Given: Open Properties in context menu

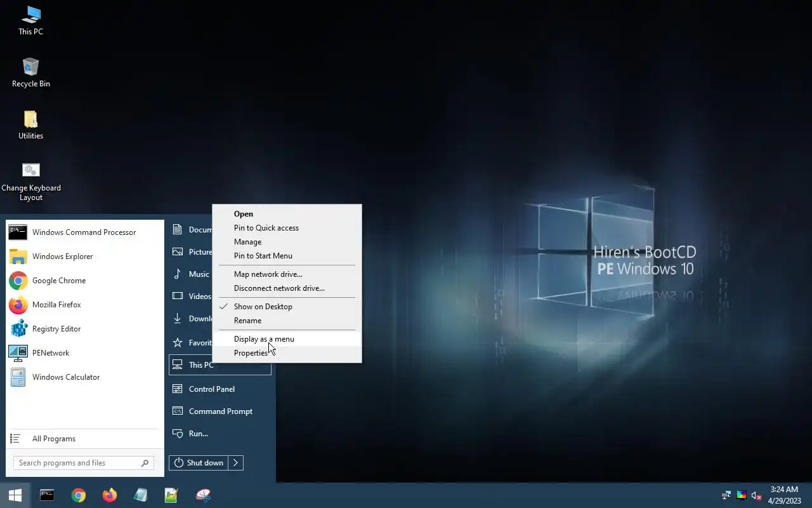Looking at the screenshot, I should (x=287, y=353).
